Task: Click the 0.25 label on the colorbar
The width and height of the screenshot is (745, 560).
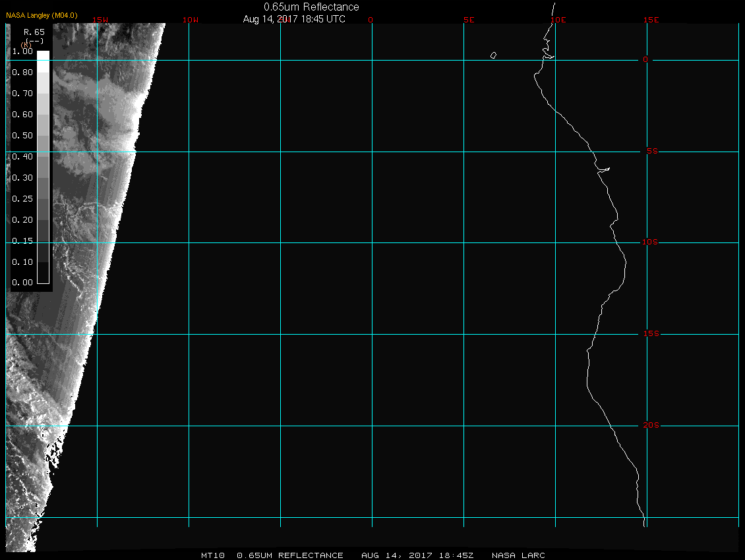Action: 22,198
